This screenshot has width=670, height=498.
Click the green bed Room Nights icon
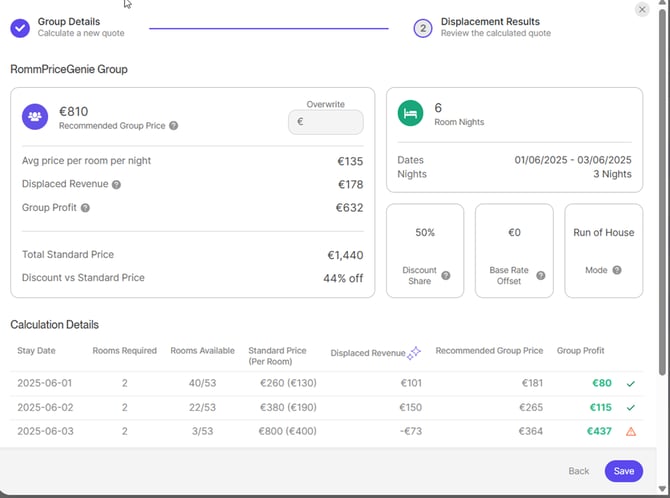(410, 114)
